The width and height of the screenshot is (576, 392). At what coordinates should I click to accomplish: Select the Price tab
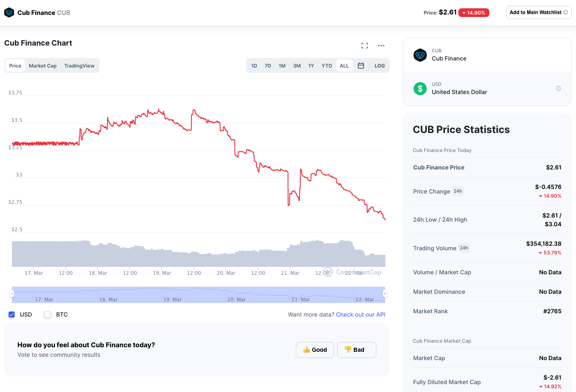[15, 65]
